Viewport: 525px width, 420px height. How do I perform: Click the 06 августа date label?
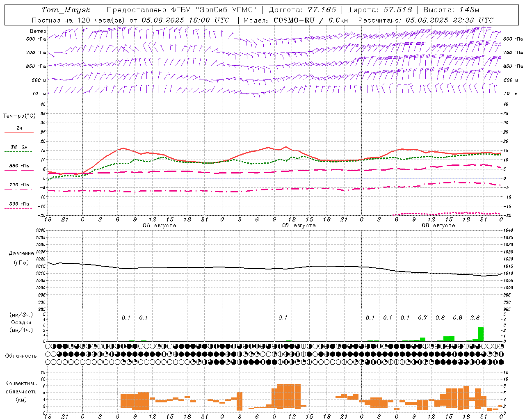point(160,226)
